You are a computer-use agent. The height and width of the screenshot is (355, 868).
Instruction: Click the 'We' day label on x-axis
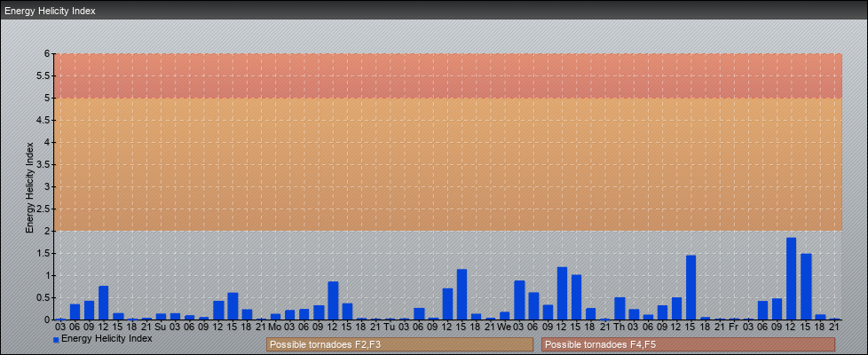click(x=504, y=327)
